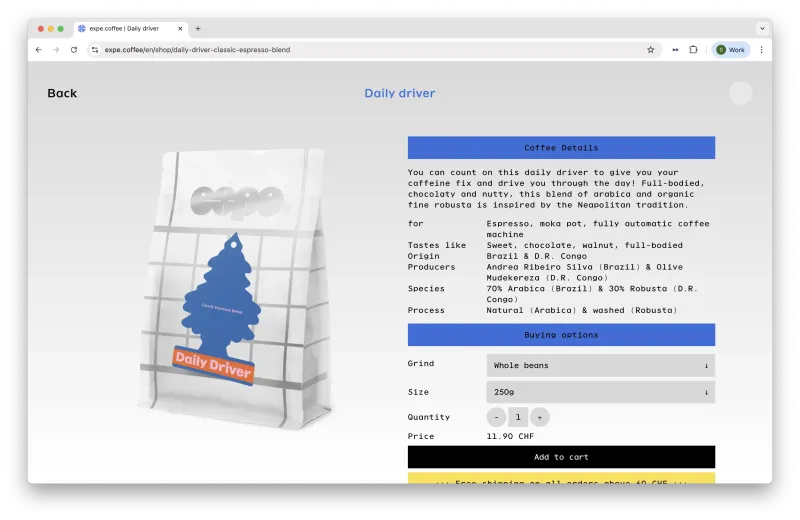
Task: Click the Back link on the page
Action: pos(62,93)
